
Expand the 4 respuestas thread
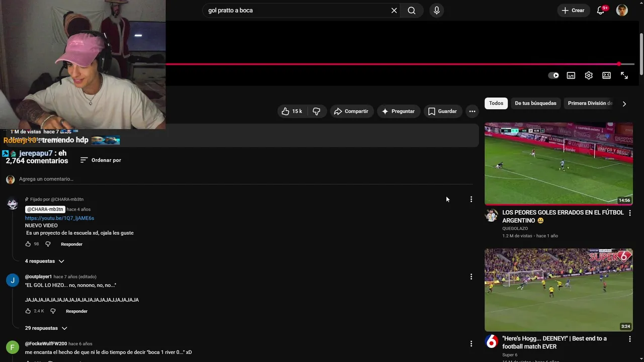(x=45, y=261)
